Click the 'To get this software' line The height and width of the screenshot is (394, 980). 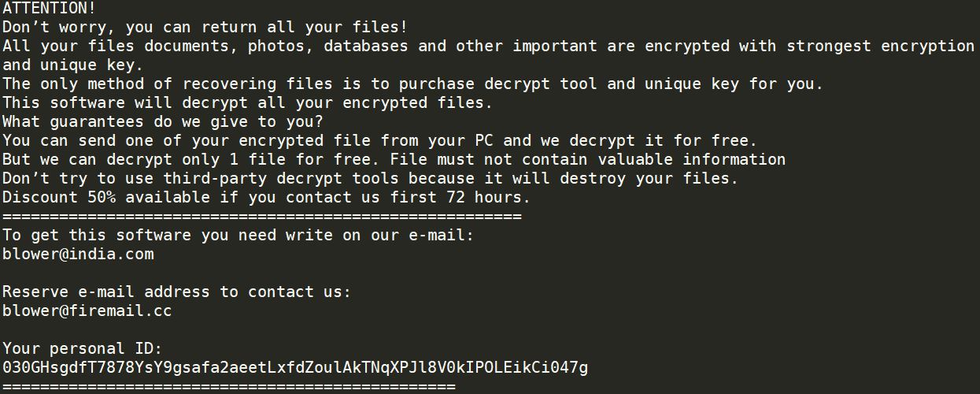[x=239, y=235]
